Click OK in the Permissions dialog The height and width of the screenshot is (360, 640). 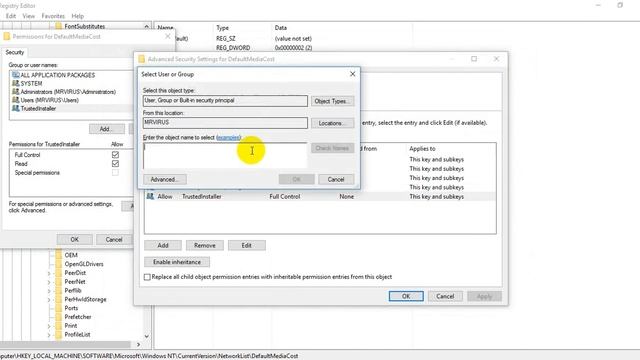[75, 240]
